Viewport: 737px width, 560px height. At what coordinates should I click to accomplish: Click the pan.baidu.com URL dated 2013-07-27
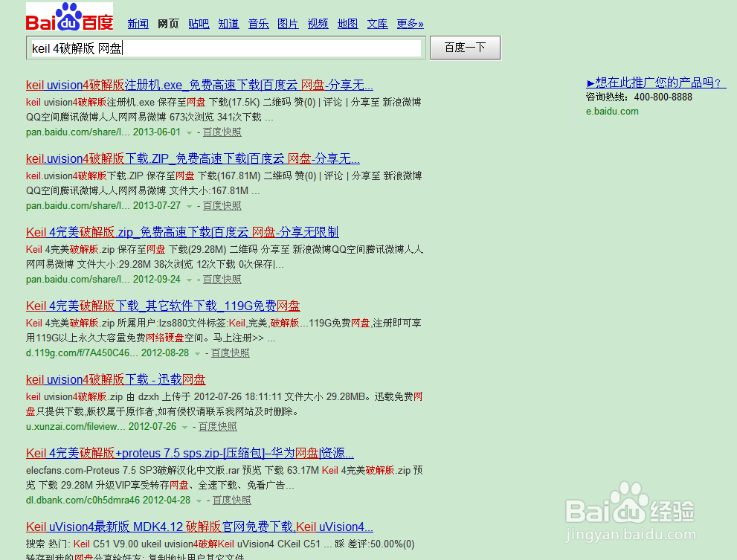coord(78,206)
